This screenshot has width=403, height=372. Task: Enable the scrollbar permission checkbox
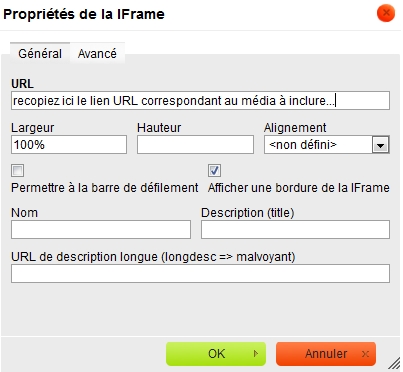pyautogui.click(x=17, y=171)
